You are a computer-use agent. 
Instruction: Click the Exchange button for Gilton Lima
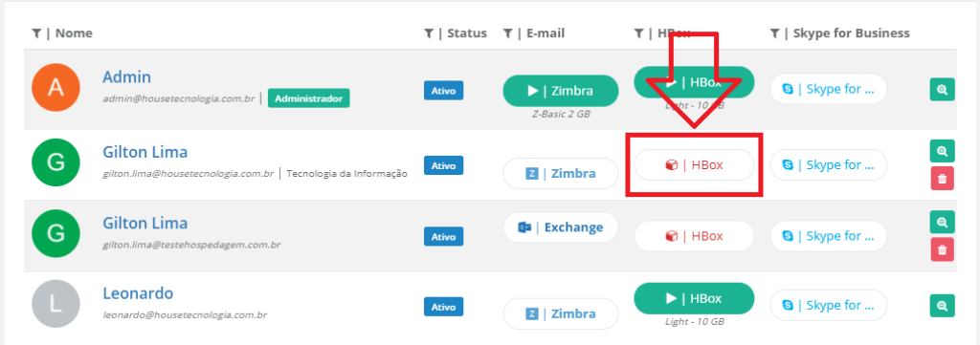click(x=561, y=227)
